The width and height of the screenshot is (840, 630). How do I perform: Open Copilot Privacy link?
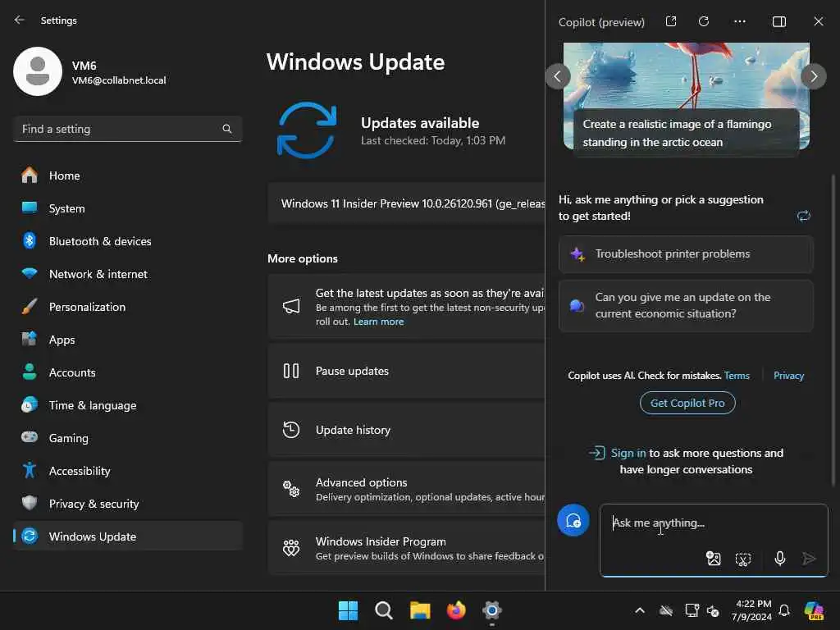point(788,376)
